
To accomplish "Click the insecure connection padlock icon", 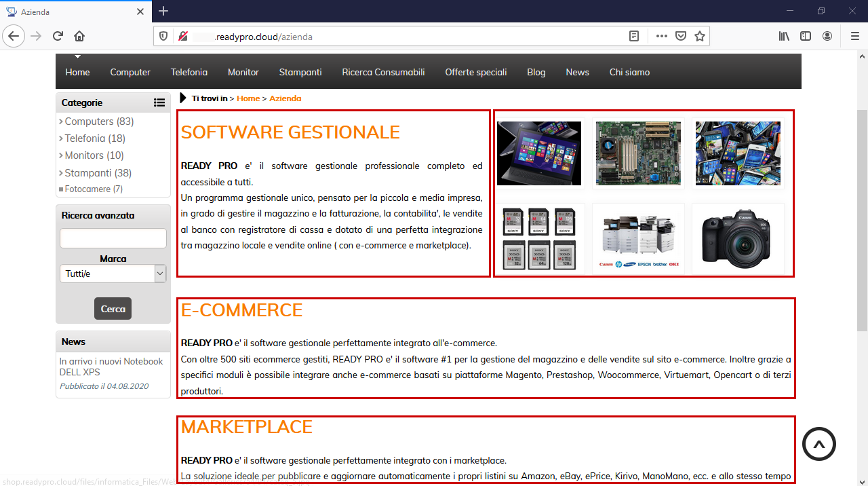I will (182, 36).
